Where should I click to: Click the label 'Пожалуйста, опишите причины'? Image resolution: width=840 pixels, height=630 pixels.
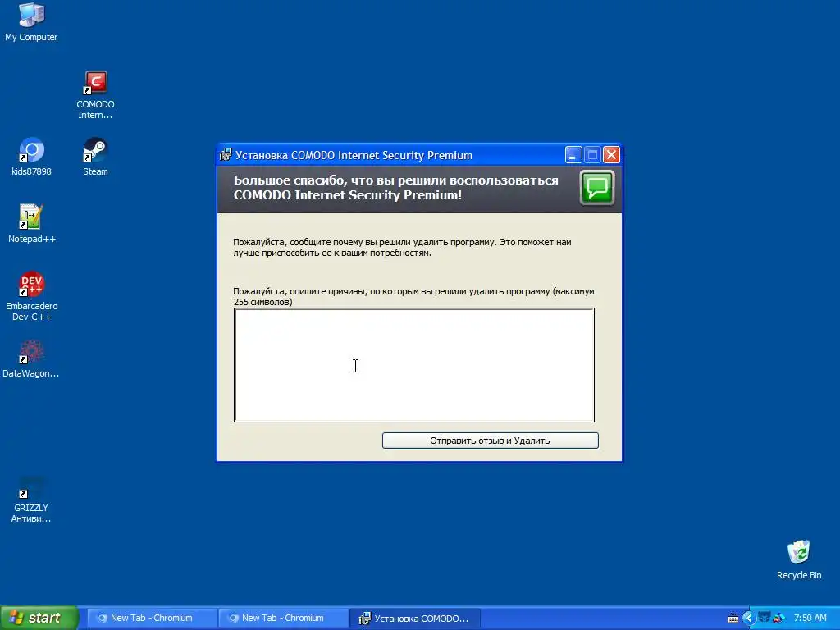tap(413, 297)
